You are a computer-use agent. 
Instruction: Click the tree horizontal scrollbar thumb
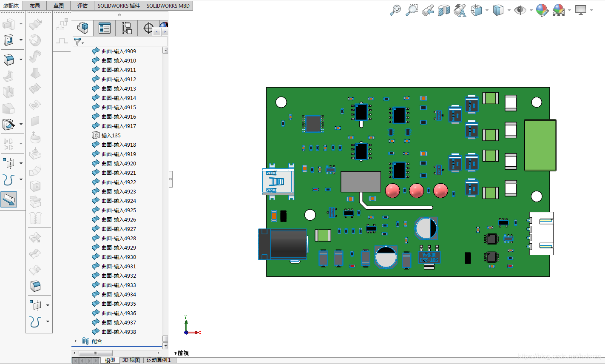click(x=96, y=353)
